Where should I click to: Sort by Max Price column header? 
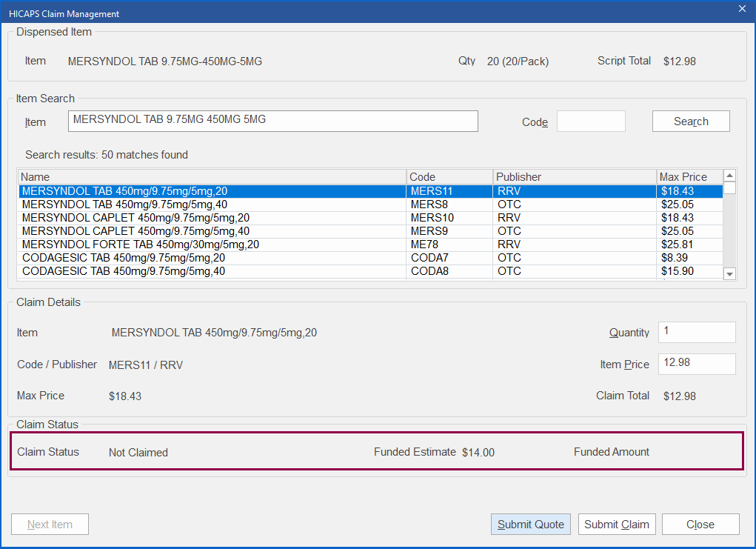(x=689, y=177)
